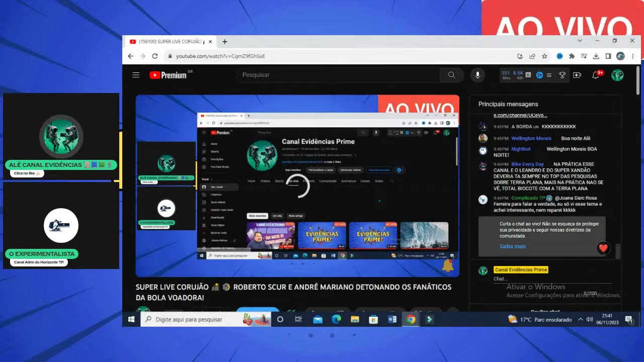Click the live video player

[x=297, y=186]
